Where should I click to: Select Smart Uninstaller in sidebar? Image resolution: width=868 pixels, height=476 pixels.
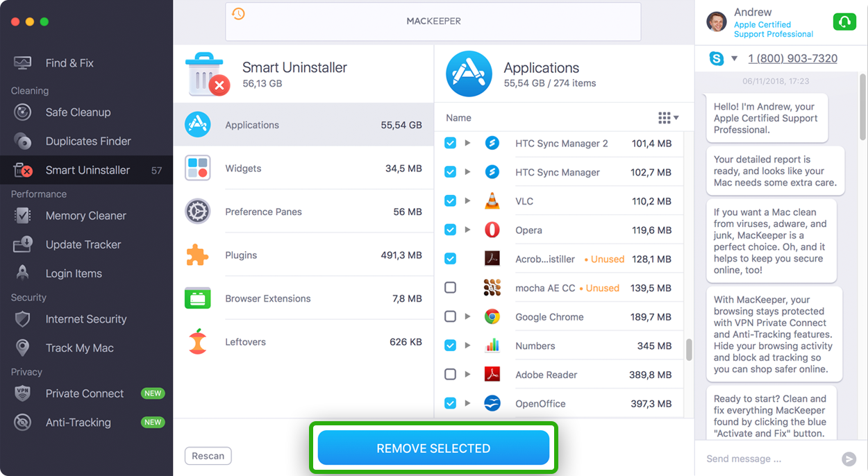[x=86, y=170]
